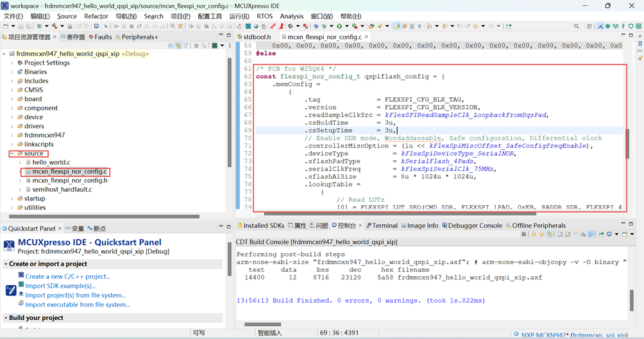Click the back navigation yellow arrow
The image size is (644, 339).
coord(475,26)
